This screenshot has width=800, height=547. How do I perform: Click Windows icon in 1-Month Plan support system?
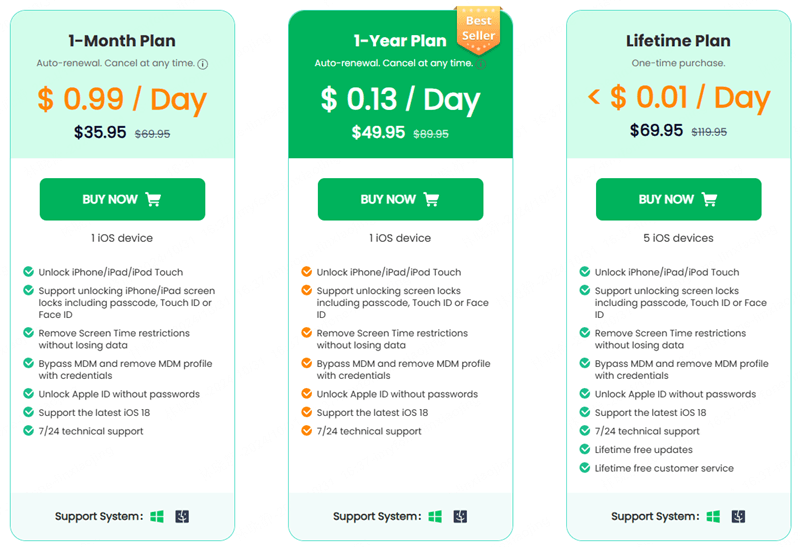(x=157, y=517)
